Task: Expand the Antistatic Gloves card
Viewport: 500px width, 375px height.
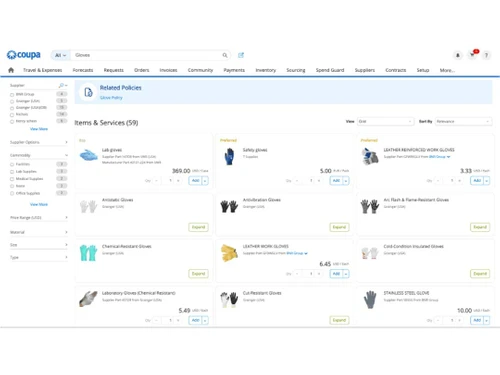Action: tap(198, 227)
